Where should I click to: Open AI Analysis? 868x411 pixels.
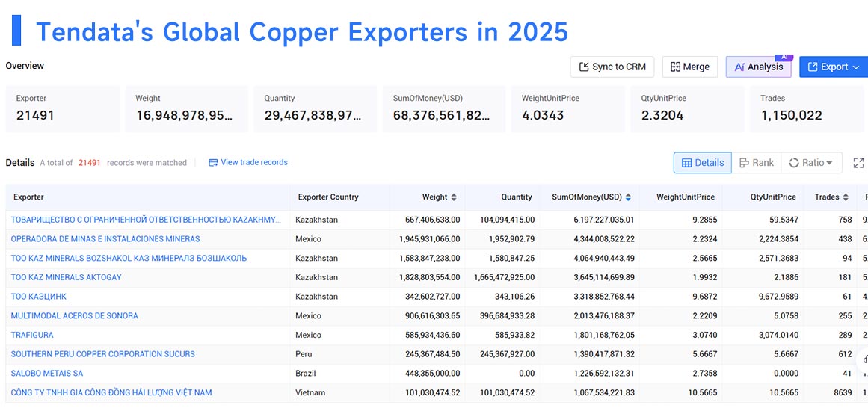[x=758, y=67]
